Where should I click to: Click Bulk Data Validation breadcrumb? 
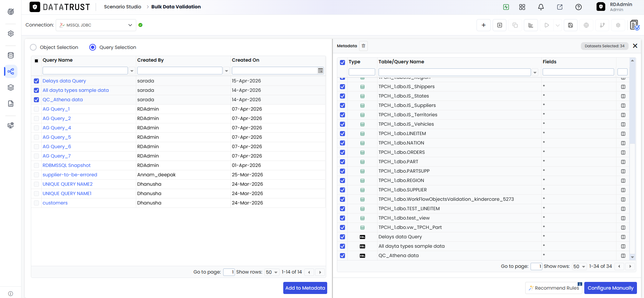[176, 7]
